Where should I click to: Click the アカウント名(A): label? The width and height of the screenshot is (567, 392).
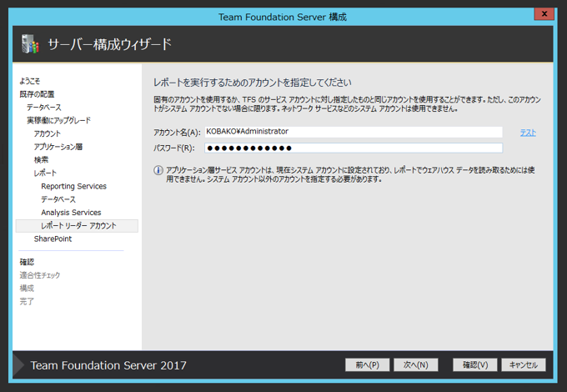click(177, 133)
